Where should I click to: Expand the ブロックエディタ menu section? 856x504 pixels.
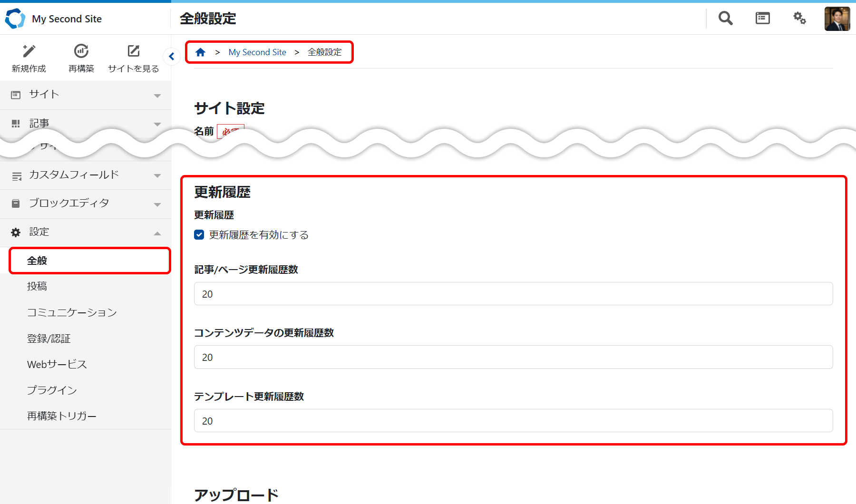click(86, 204)
